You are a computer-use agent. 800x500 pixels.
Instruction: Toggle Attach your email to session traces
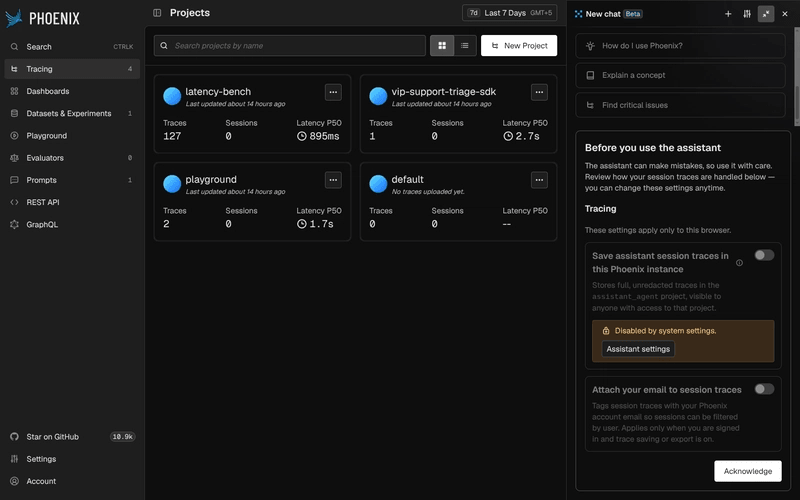[764, 389]
